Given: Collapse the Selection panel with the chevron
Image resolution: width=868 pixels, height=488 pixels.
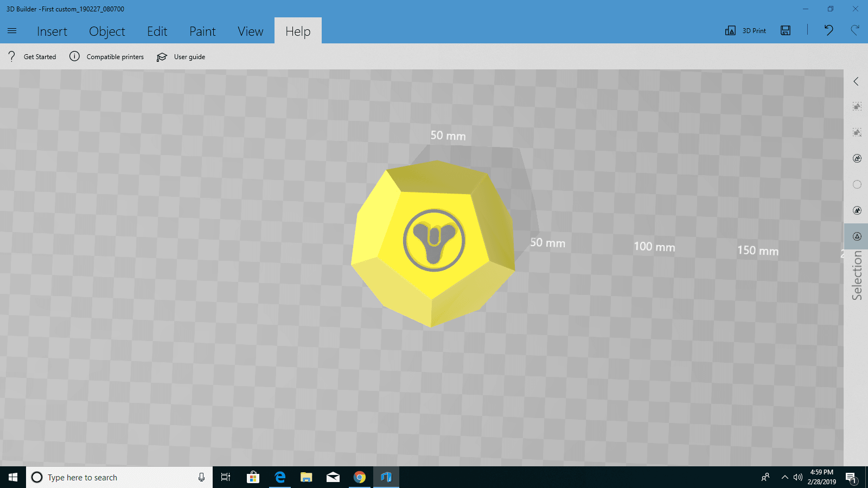Looking at the screenshot, I should [856, 81].
